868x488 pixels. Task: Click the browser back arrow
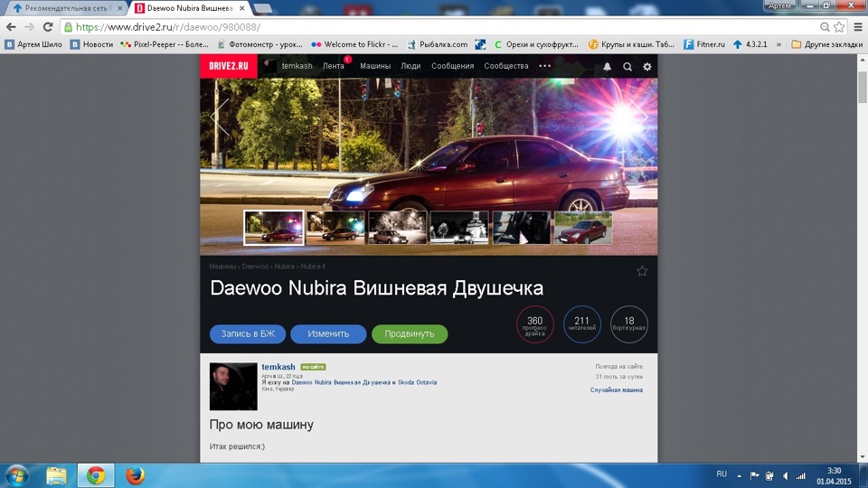click(11, 26)
